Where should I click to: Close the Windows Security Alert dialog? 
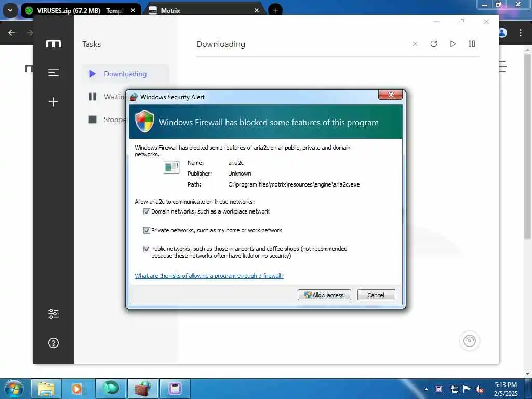[x=391, y=95]
